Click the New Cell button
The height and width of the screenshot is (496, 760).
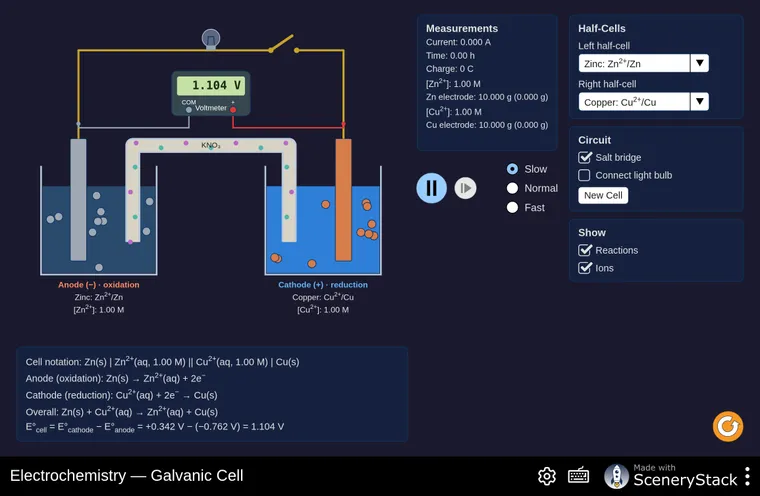(x=603, y=195)
